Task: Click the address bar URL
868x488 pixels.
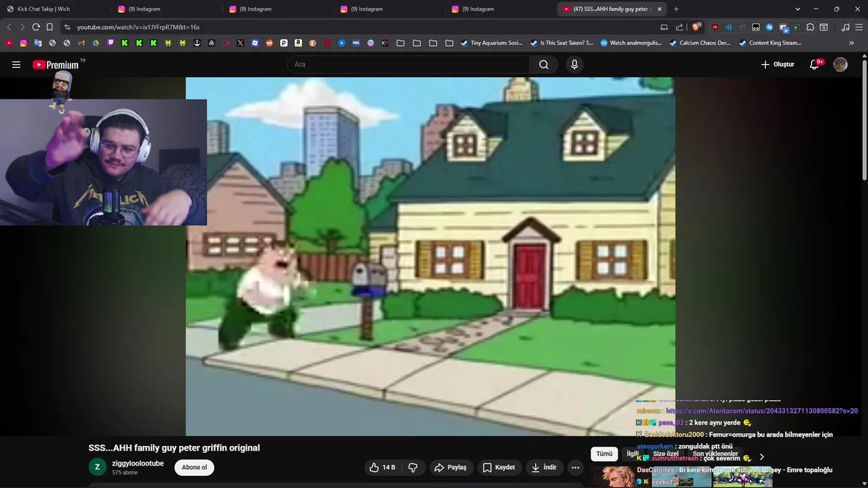Action: click(x=138, y=27)
